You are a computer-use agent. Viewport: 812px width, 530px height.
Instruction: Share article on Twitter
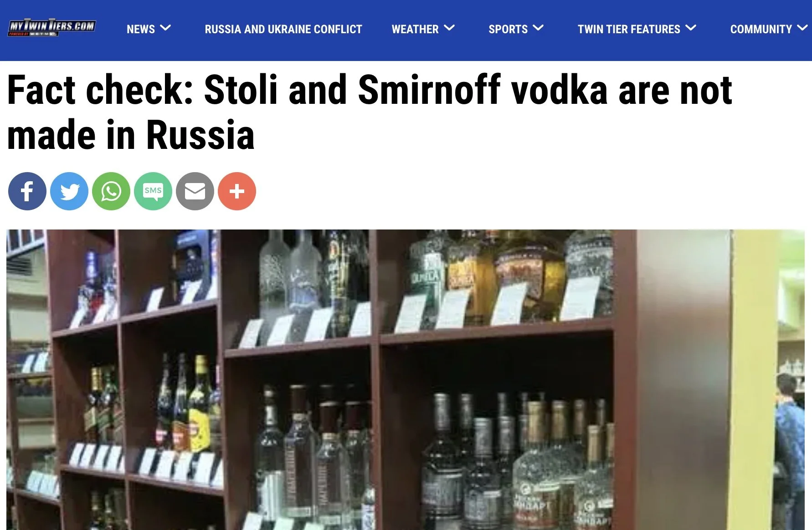pyautogui.click(x=69, y=191)
